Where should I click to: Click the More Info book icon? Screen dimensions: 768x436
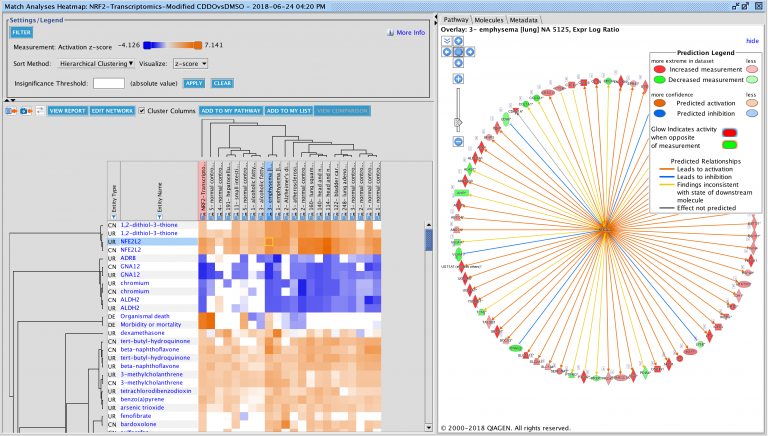pyautogui.click(x=390, y=33)
